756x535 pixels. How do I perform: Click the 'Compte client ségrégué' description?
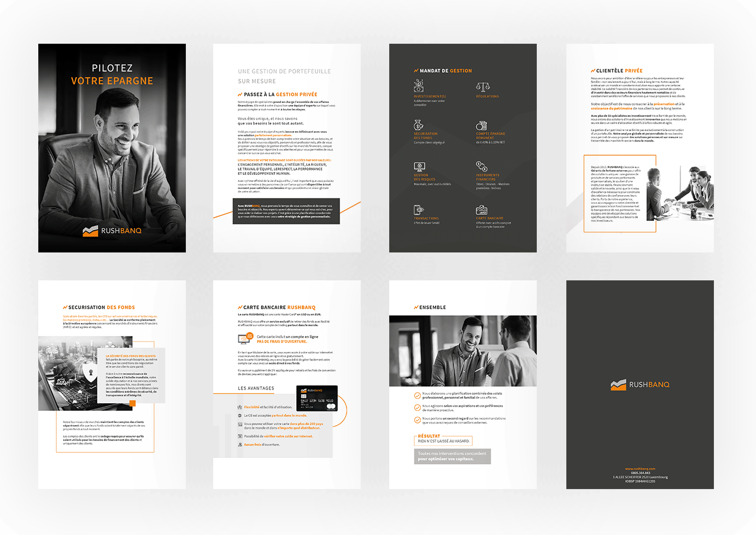coord(429,143)
